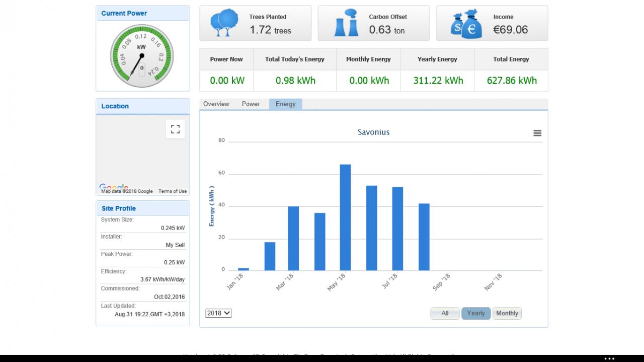
Task: Click Total Energy value 627.86 kWh
Action: pyautogui.click(x=512, y=81)
